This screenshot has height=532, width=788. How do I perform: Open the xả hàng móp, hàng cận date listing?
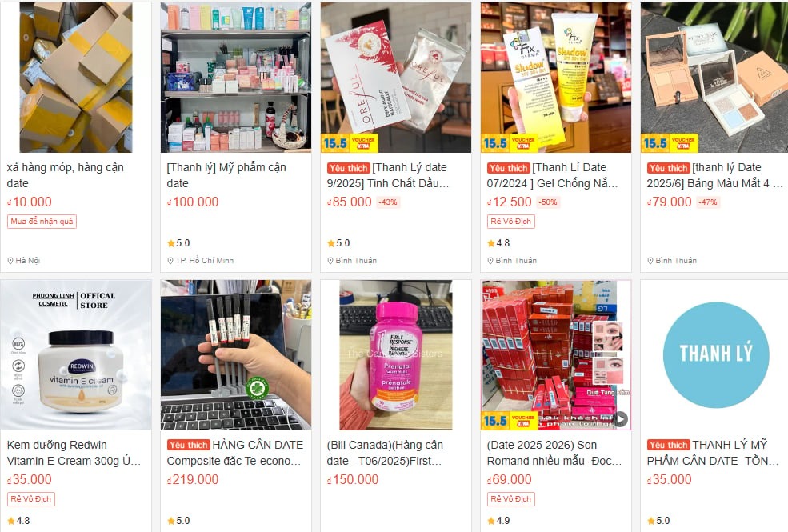66,175
